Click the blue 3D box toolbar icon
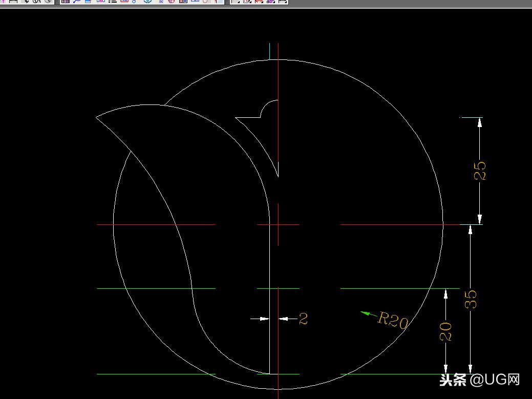The width and height of the screenshot is (532, 399). tap(148, 2)
